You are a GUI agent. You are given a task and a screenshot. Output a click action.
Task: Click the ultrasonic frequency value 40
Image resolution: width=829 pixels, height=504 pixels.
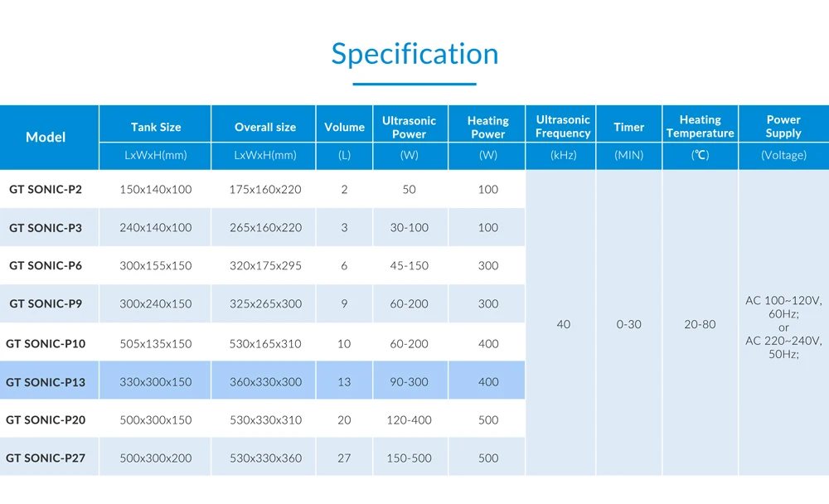click(563, 324)
